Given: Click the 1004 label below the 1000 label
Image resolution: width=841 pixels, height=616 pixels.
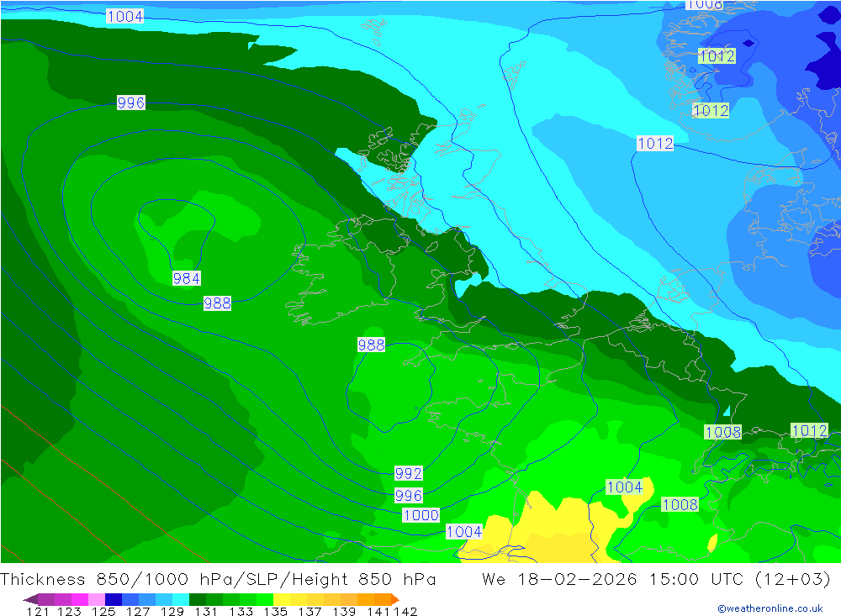Looking at the screenshot, I should click(464, 532).
